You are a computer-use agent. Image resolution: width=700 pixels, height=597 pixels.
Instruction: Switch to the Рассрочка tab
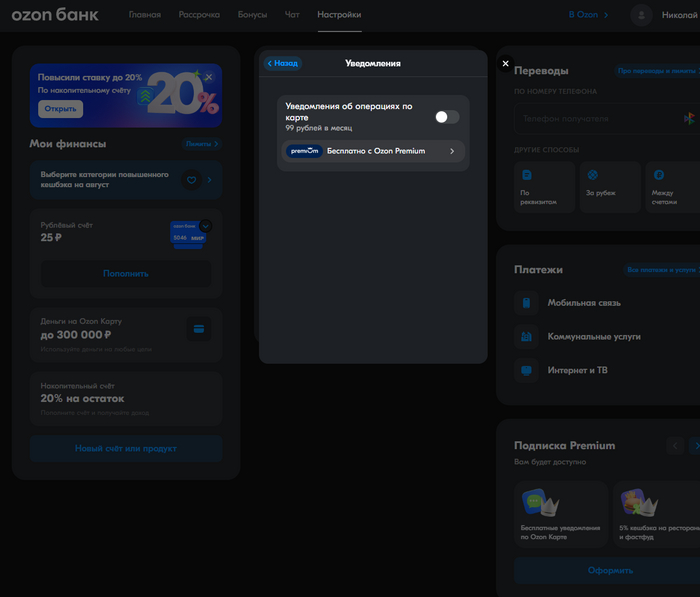pyautogui.click(x=199, y=15)
